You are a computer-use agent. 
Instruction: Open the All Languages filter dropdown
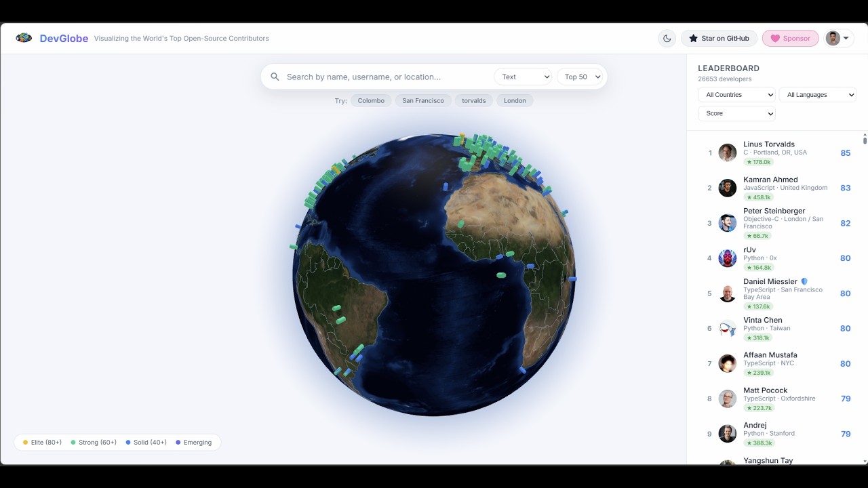[x=818, y=95]
